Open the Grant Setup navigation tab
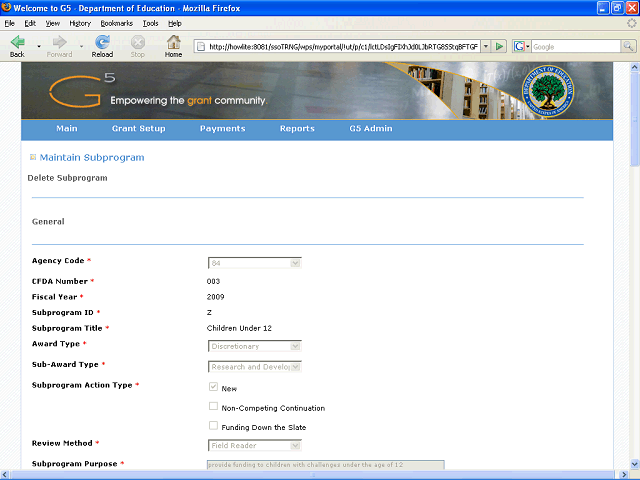The height and width of the screenshot is (480, 640). (138, 129)
